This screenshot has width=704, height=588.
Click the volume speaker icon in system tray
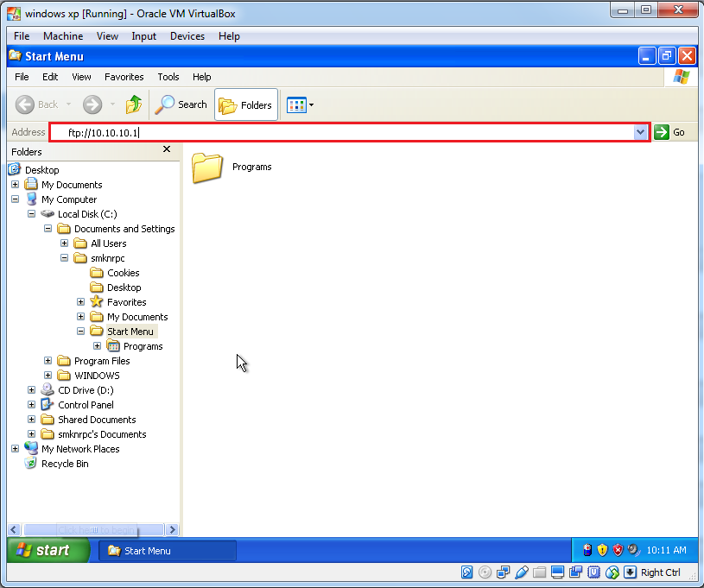coord(631,549)
